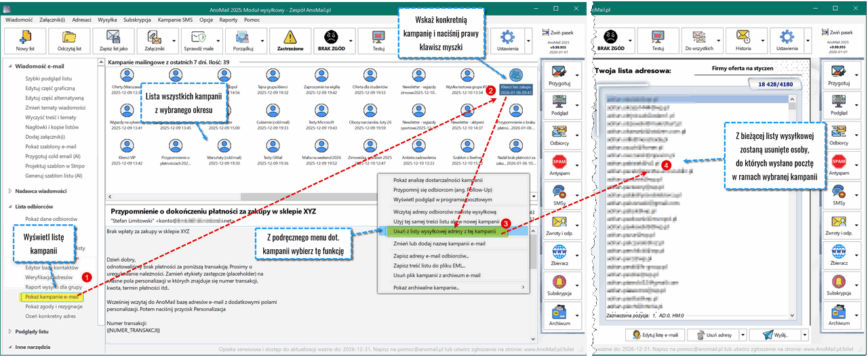This screenshot has height=357, width=868.
Task: Click Testuj icon in address list window
Action: point(658,37)
